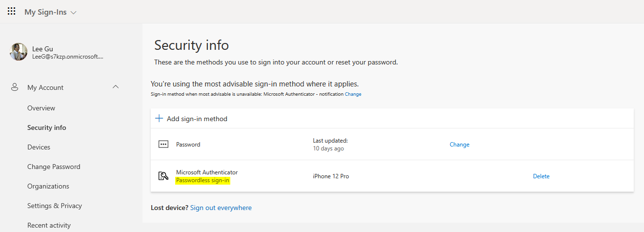Open the app launcher grid icon
Screen dimensions: 644x232
pyautogui.click(x=12, y=11)
